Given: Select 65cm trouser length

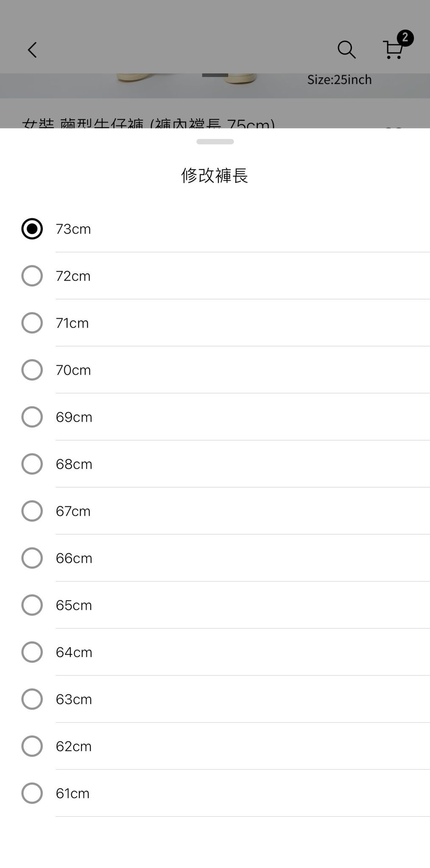Looking at the screenshot, I should [x=32, y=605].
